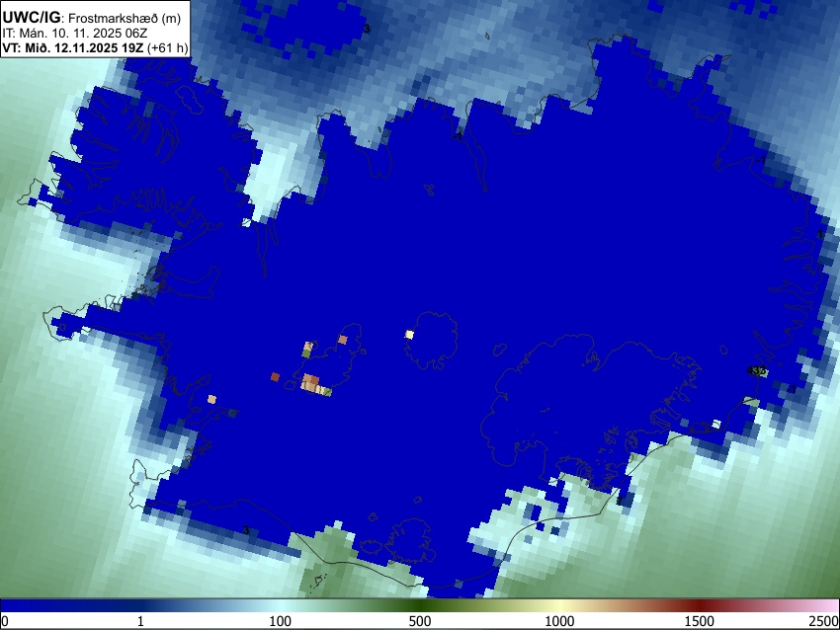This screenshot has height=630, width=840.
Task: Click the '1500' label on the color scale
Action: 700,621
